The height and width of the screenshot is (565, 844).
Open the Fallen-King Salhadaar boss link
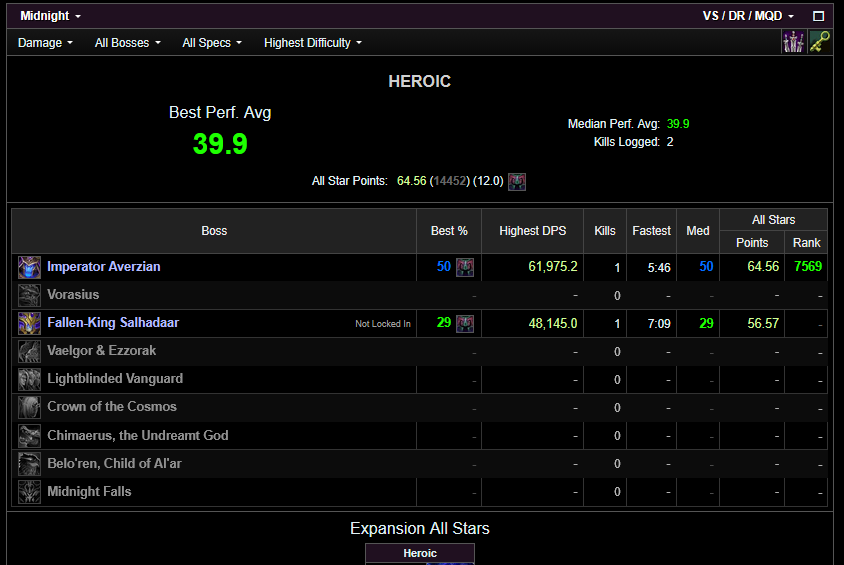click(113, 322)
